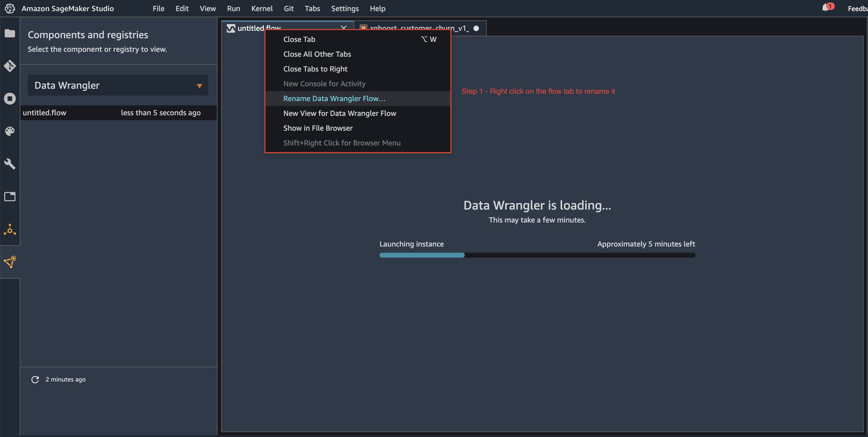This screenshot has height=437, width=868.
Task: Open the View menu
Action: (x=208, y=8)
